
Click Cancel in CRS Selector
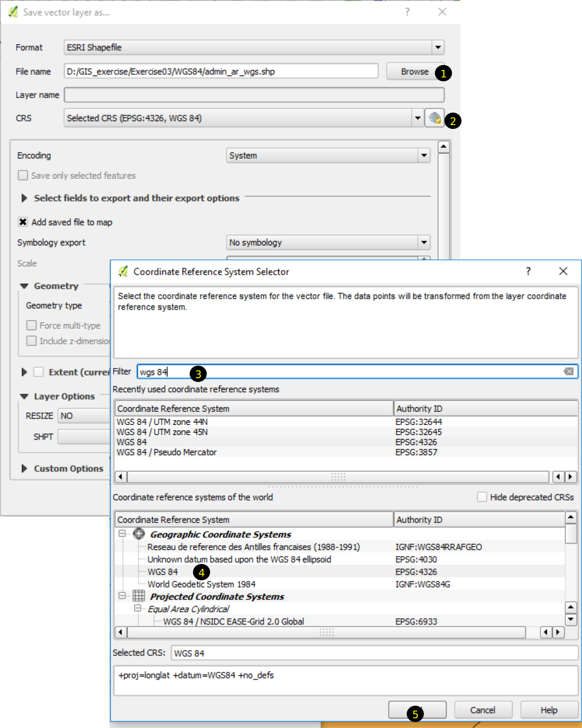click(x=483, y=710)
